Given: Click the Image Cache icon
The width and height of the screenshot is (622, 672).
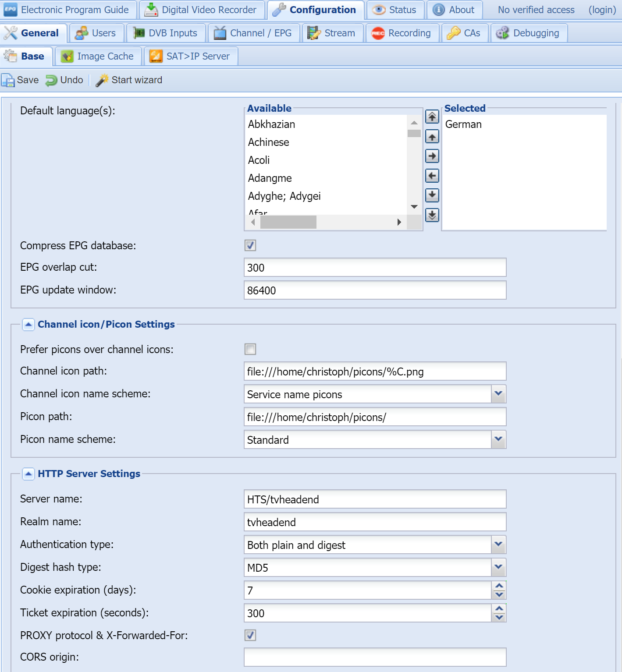Looking at the screenshot, I should (x=67, y=56).
